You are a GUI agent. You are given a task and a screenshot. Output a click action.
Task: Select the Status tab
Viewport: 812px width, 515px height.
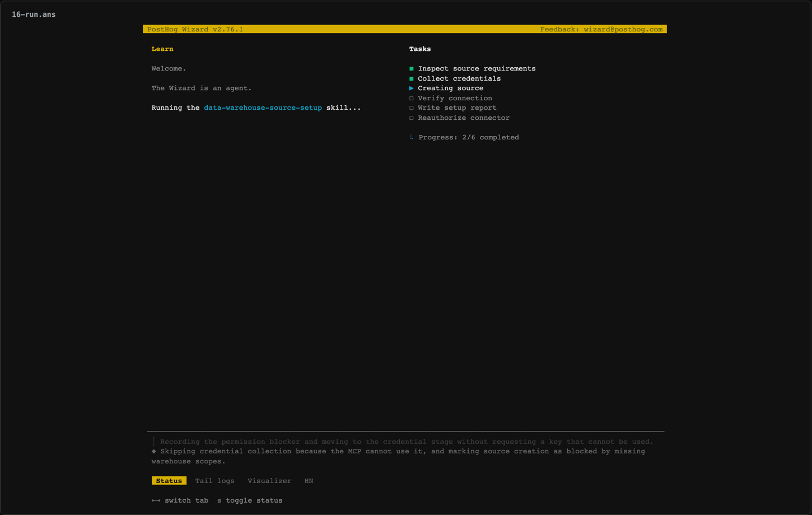pyautogui.click(x=169, y=481)
